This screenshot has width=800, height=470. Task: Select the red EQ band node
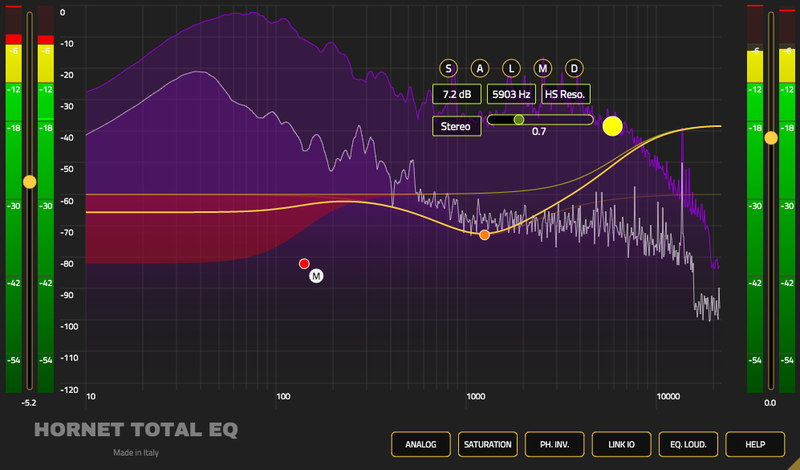pos(304,264)
